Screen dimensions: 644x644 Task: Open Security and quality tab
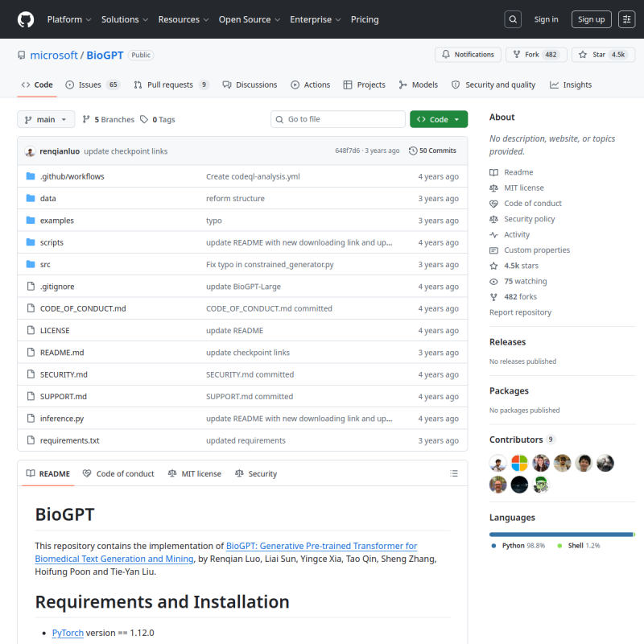pos(493,85)
